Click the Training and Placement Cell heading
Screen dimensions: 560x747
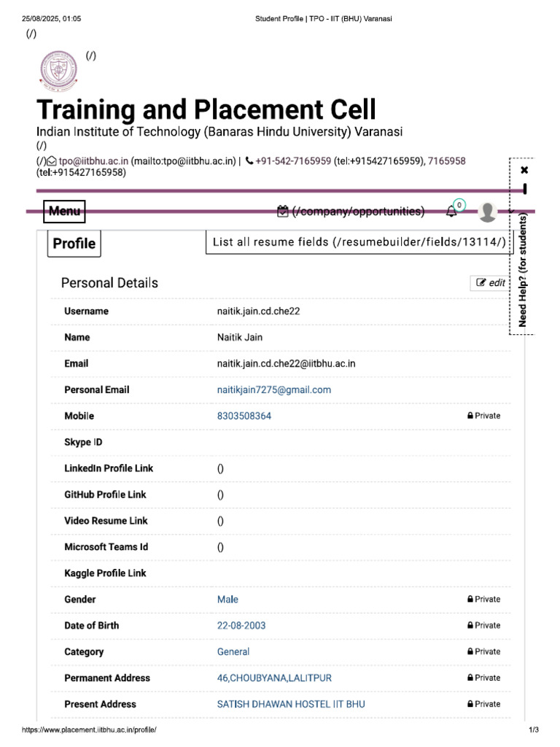pos(206,109)
